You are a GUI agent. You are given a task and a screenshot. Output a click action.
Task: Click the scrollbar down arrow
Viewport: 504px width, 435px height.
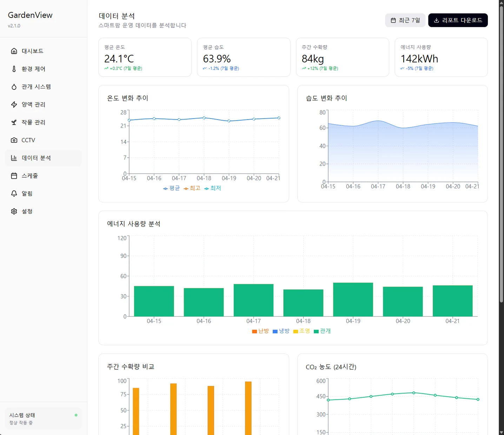(501, 432)
